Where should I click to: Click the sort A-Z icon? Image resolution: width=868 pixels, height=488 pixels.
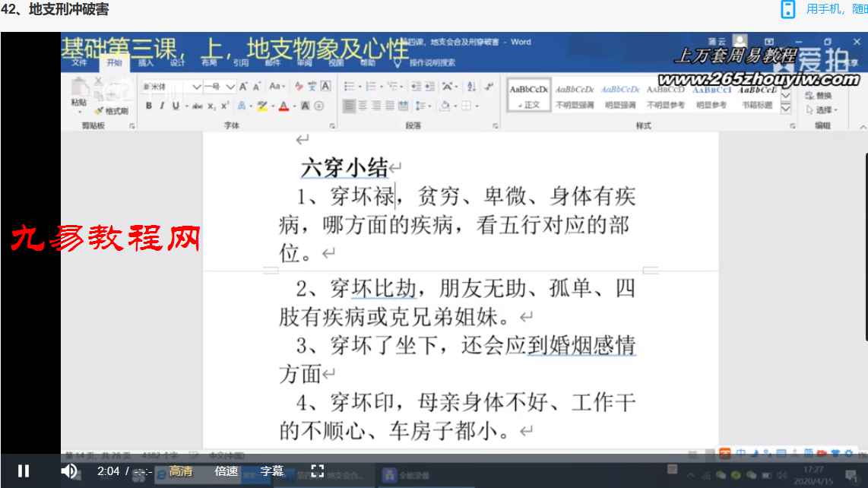pos(471,87)
